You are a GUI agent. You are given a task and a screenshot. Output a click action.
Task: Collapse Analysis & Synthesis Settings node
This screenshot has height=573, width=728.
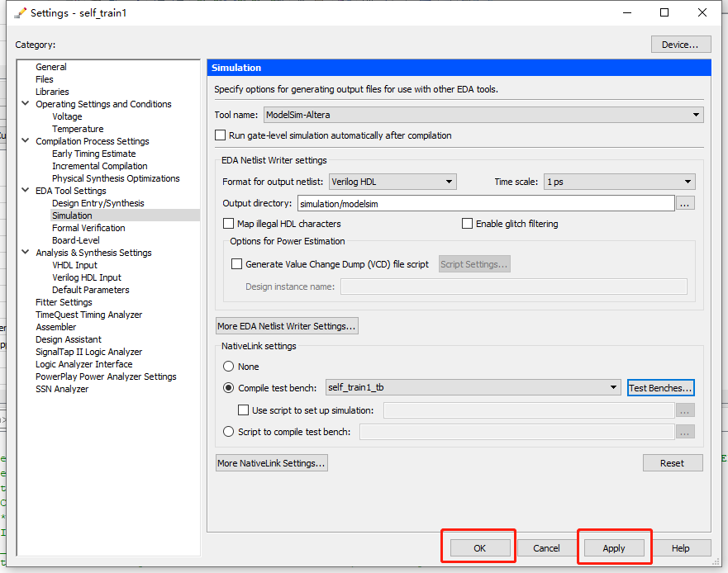(x=26, y=252)
